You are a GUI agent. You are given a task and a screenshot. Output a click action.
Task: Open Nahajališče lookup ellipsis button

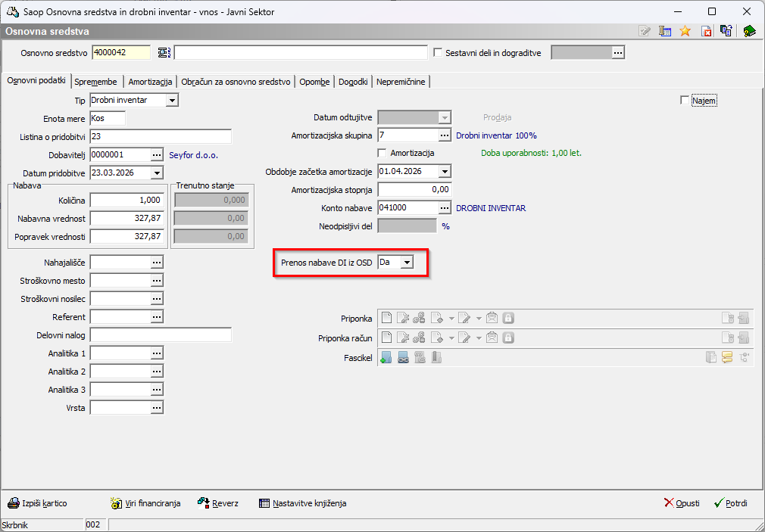(x=157, y=263)
